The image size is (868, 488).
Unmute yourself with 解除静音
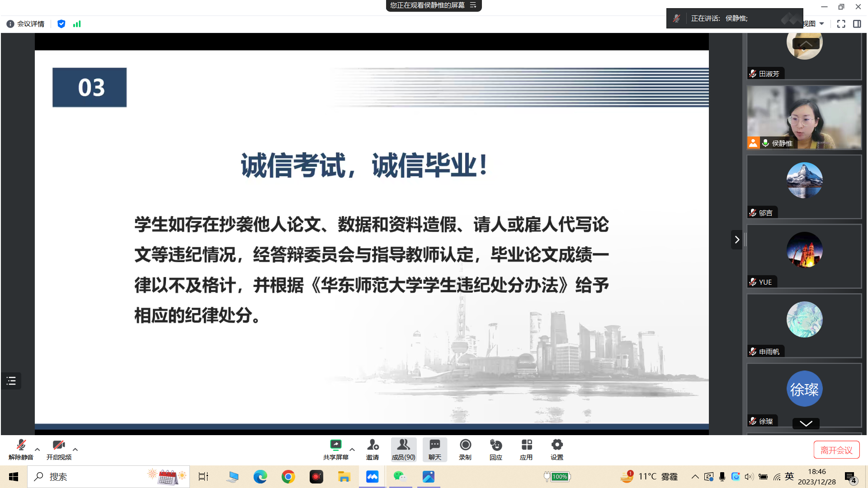point(20,449)
